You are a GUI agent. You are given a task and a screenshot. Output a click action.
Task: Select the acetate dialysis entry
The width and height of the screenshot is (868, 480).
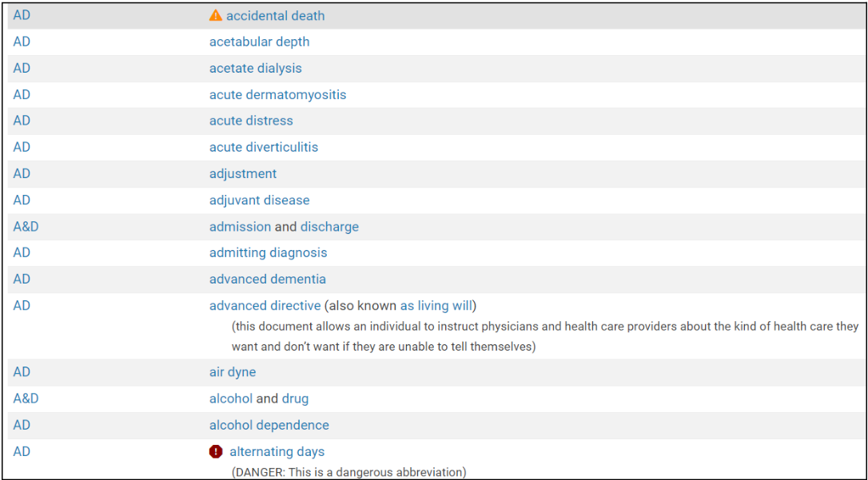(255, 69)
